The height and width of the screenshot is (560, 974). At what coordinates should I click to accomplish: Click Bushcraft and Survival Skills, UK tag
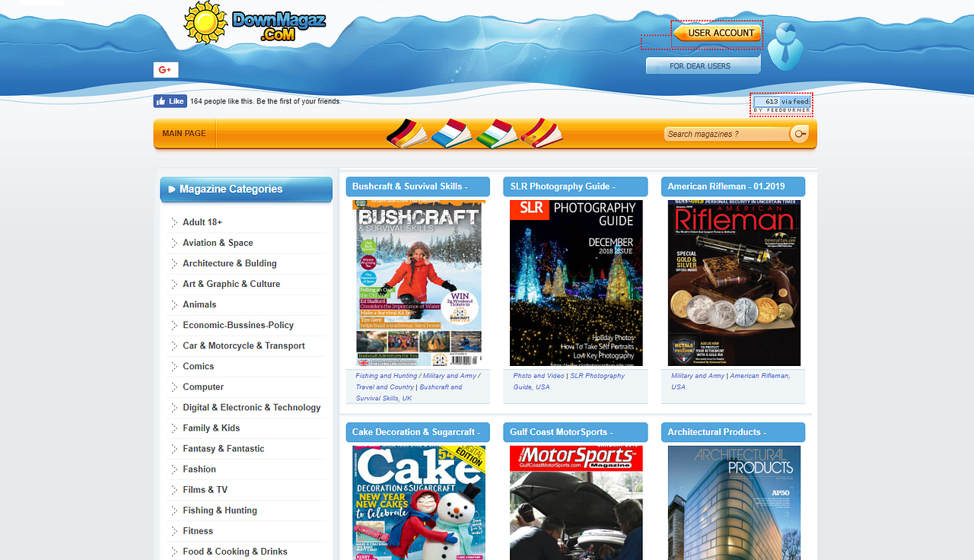[x=409, y=393]
